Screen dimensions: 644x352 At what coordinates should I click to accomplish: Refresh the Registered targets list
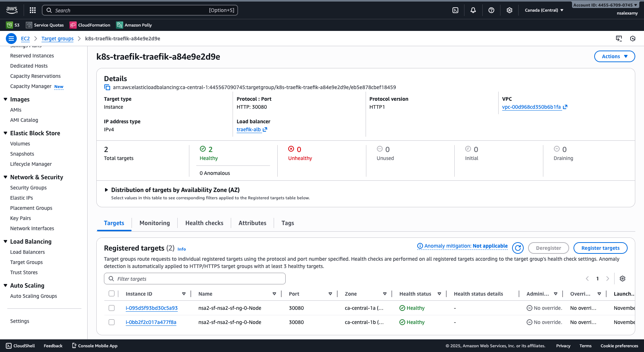pos(518,248)
